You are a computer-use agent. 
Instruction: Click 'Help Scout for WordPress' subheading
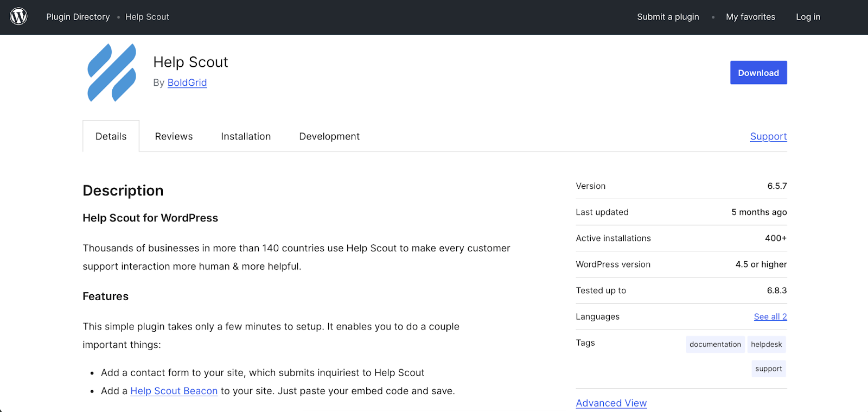pyautogui.click(x=150, y=218)
